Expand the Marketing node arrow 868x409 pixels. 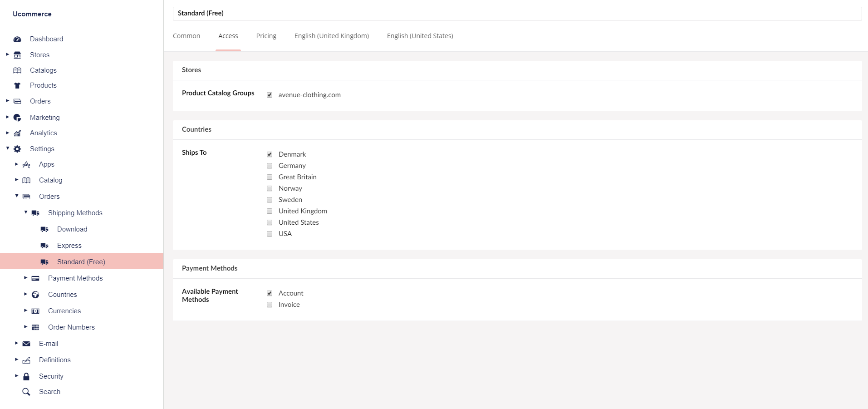pos(7,117)
